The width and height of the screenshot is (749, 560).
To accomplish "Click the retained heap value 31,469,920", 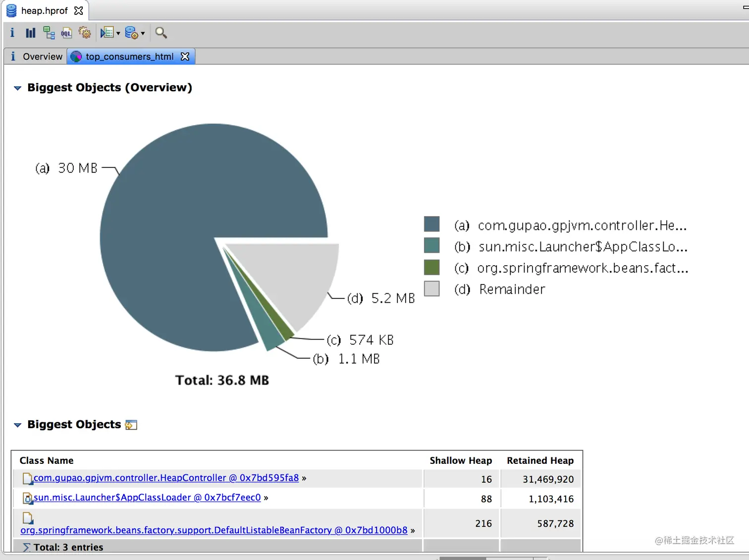I will pyautogui.click(x=548, y=479).
